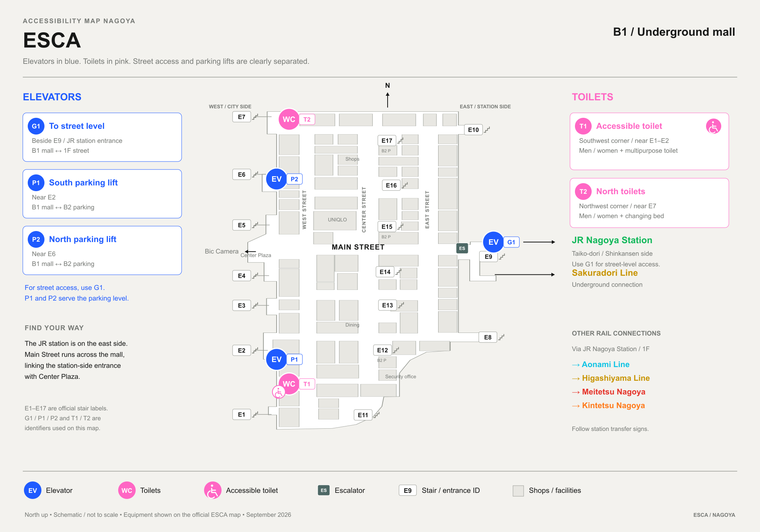The image size is (760, 532).
Task: Click the E17 stair label on map
Action: 387,141
